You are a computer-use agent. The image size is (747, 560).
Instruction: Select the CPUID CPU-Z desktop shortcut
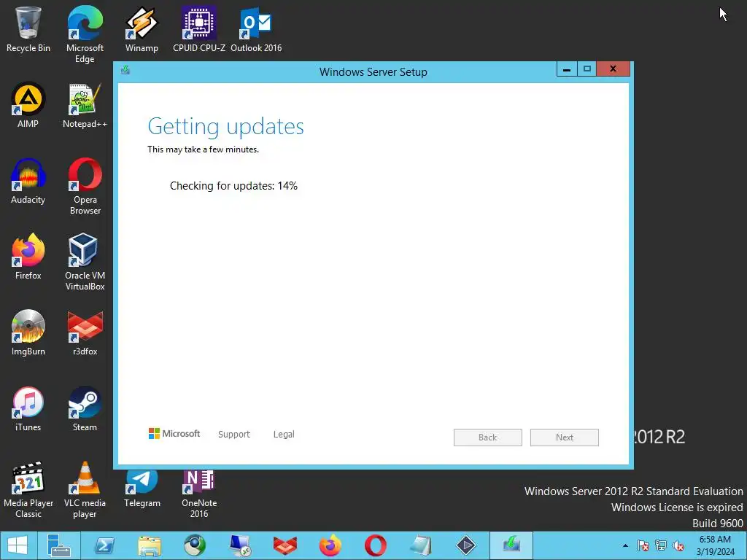click(199, 29)
